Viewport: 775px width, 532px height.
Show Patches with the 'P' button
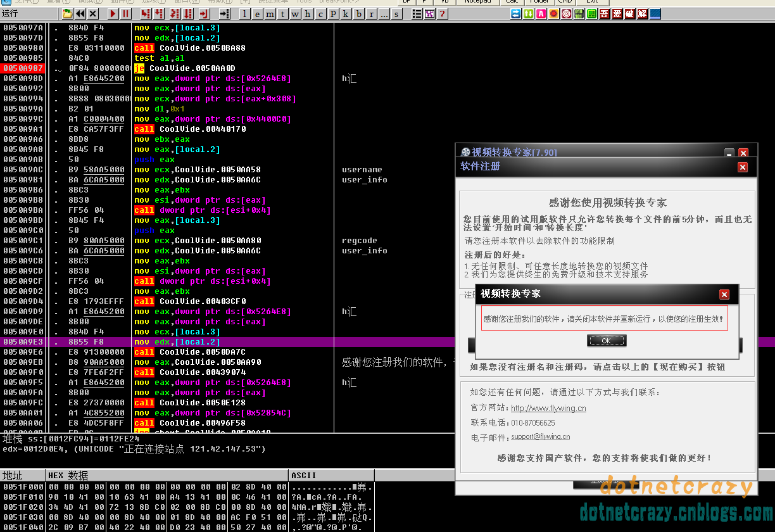[334, 13]
